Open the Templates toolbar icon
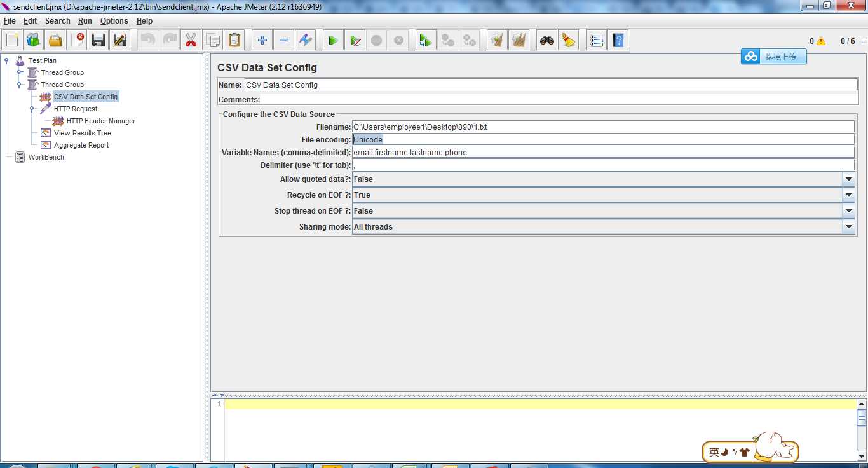Screen dimensions: 868x468 [34, 40]
